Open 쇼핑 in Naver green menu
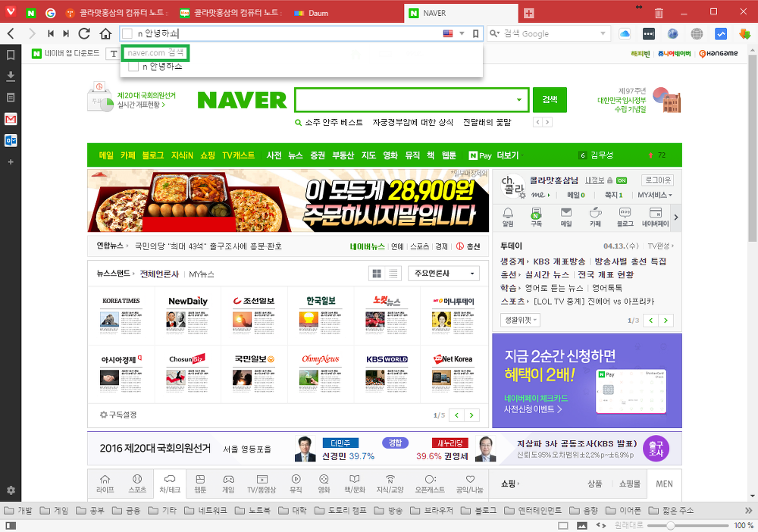Screen dimensions: 758x532 (208, 155)
